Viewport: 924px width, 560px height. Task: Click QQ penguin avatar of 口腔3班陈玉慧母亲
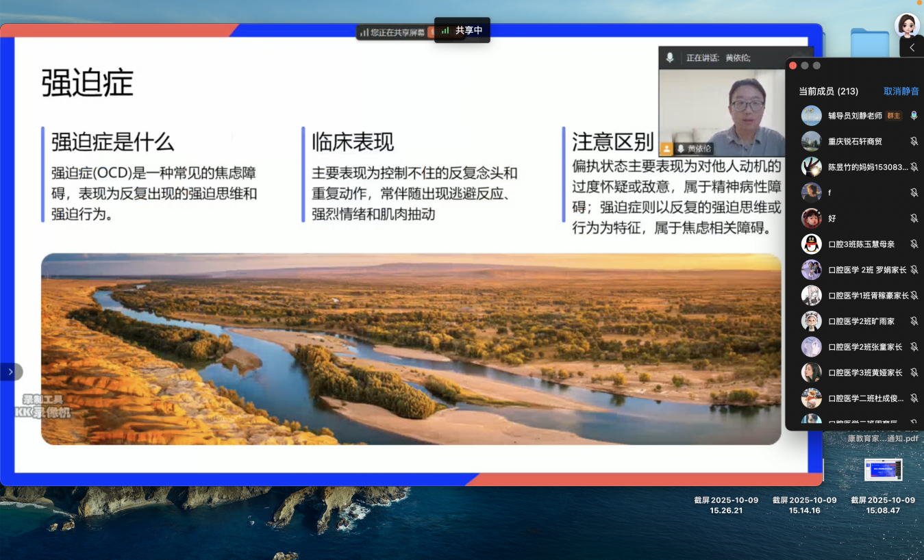812,244
